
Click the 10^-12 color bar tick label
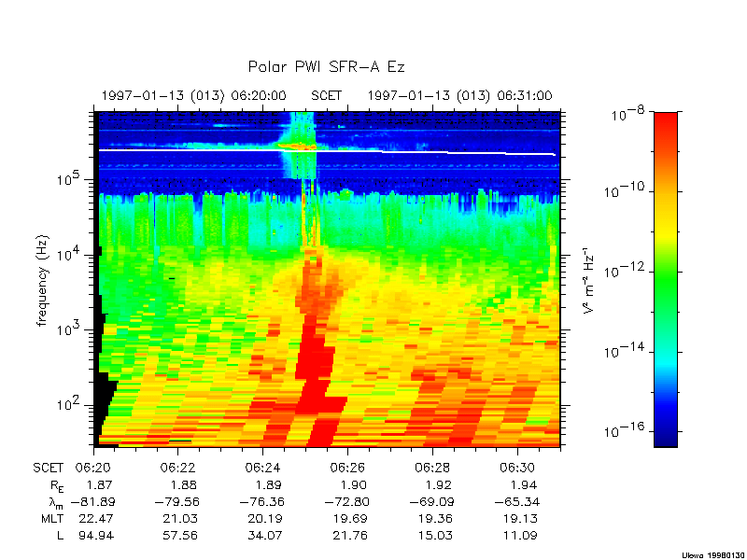click(622, 272)
